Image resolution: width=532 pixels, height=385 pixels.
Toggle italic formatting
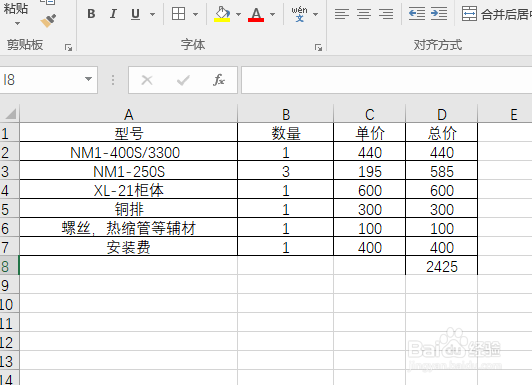tap(113, 14)
